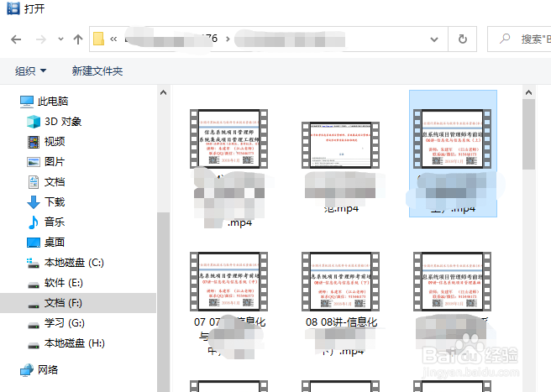This screenshot has width=551, height=392.
Task: Open 视频 library folder
Action: point(55,142)
